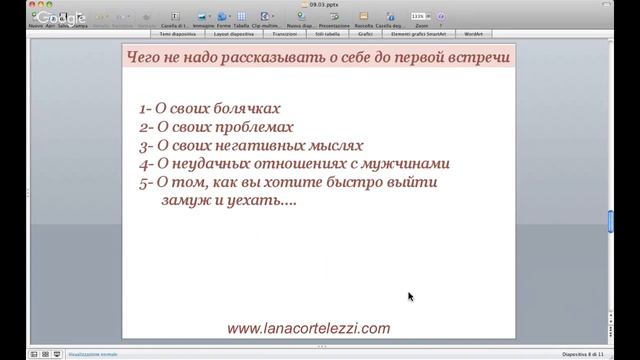Click the greyed-out Annulla undo icon
Viewport: 640px width, 360px height.
point(100,17)
